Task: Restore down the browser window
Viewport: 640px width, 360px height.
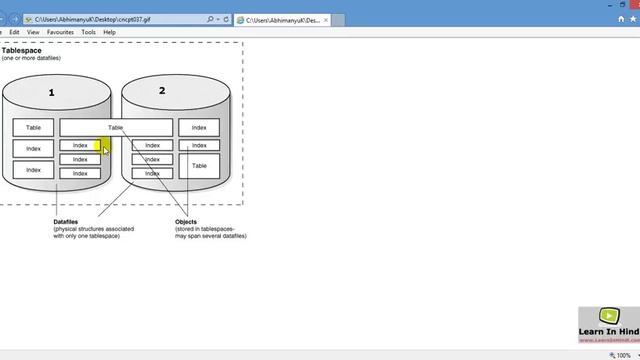Action: (x=622, y=5)
